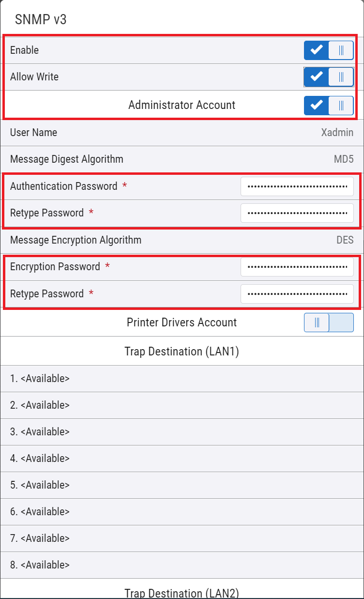Select trap destination 1 Available entry
This screenshot has height=599, width=364.
coord(182,379)
